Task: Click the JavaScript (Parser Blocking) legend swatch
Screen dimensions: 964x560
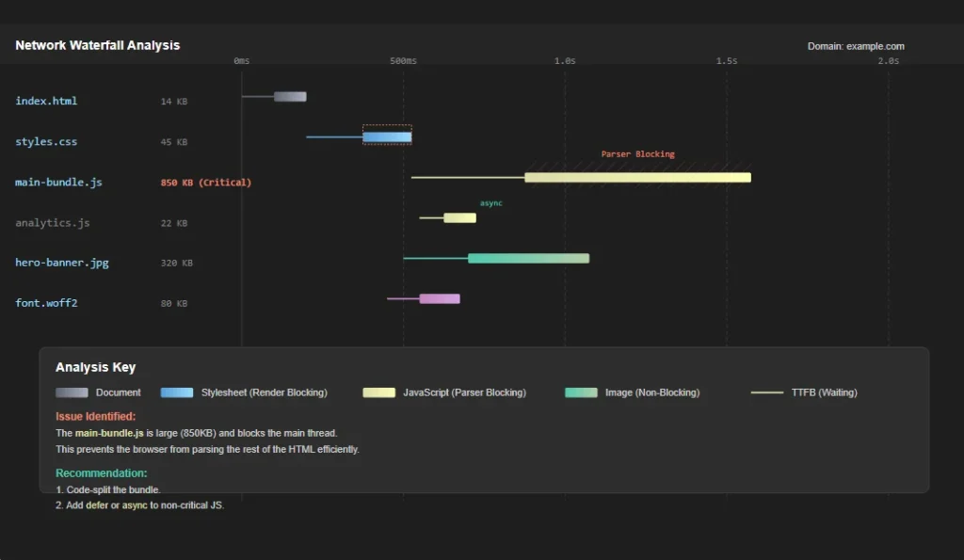Action: coord(378,392)
